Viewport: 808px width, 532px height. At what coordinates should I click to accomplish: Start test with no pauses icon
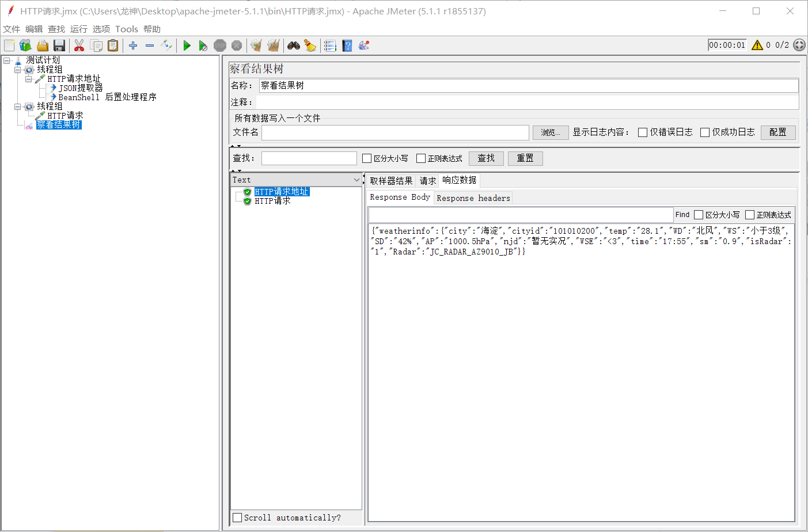tap(203, 45)
